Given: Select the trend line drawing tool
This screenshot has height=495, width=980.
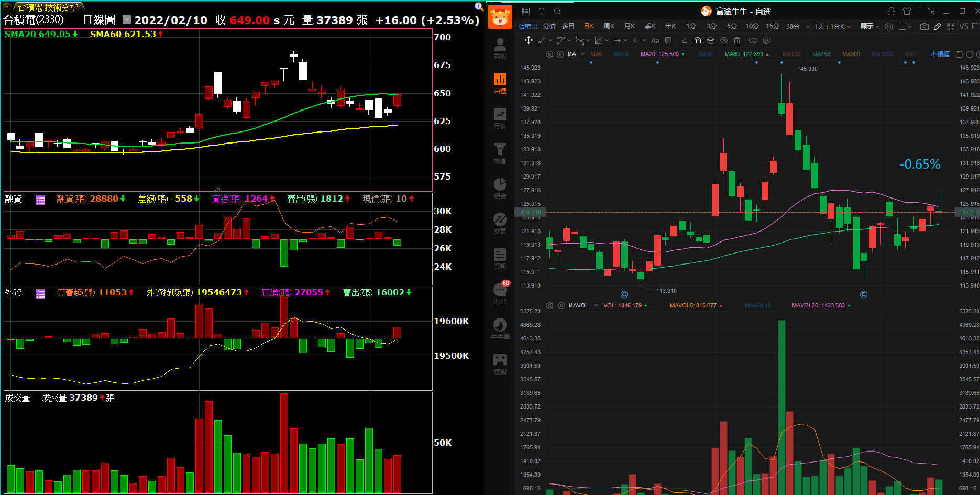Looking at the screenshot, I should [542, 40].
